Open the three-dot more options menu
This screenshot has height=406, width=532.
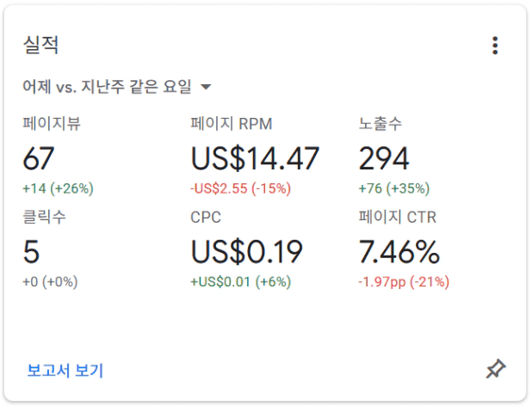[x=495, y=46]
